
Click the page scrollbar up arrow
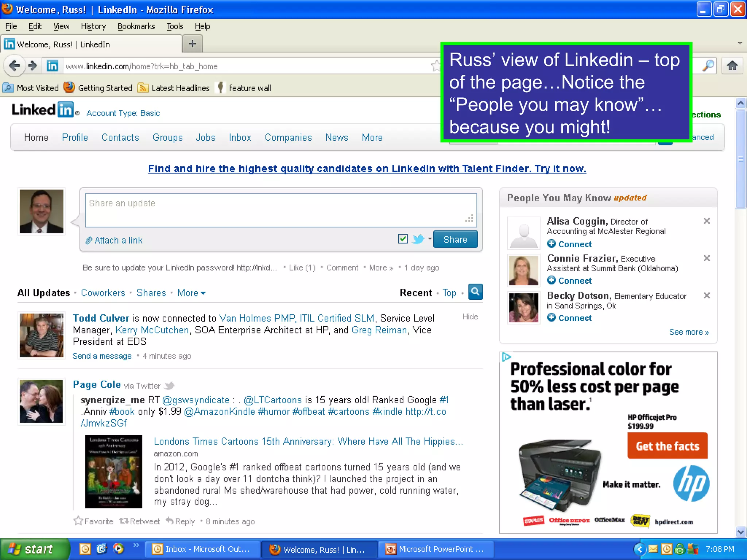[740, 103]
